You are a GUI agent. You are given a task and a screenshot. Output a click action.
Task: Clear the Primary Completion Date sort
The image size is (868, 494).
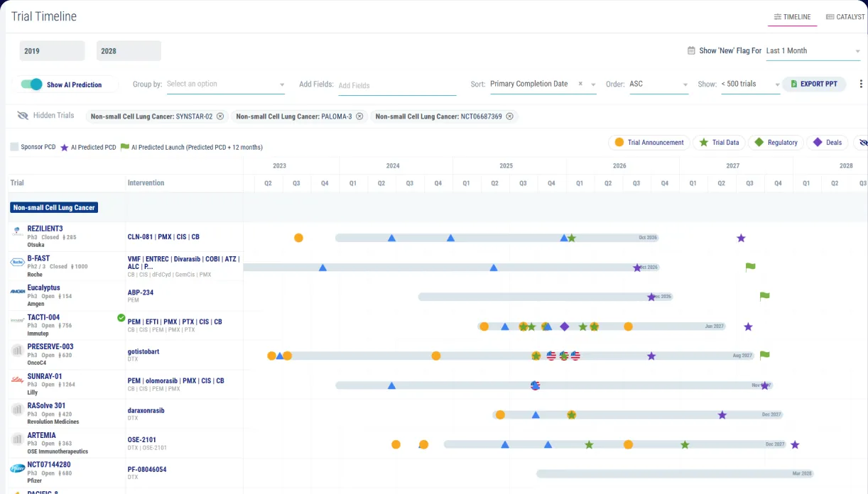point(580,84)
